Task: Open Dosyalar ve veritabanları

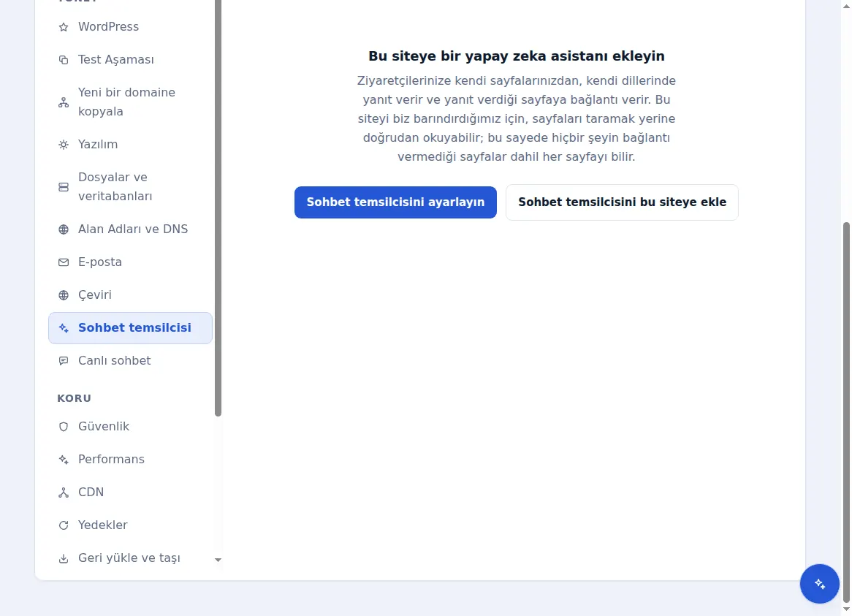Action: tap(130, 187)
